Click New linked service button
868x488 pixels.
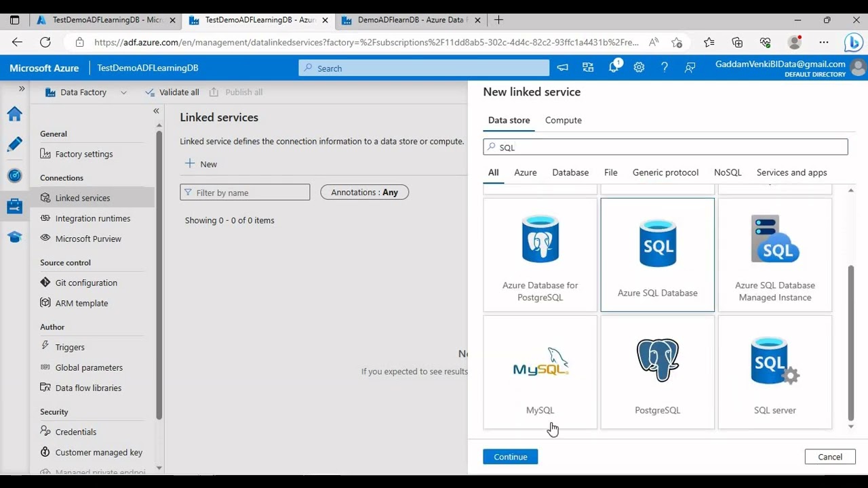tap(201, 164)
